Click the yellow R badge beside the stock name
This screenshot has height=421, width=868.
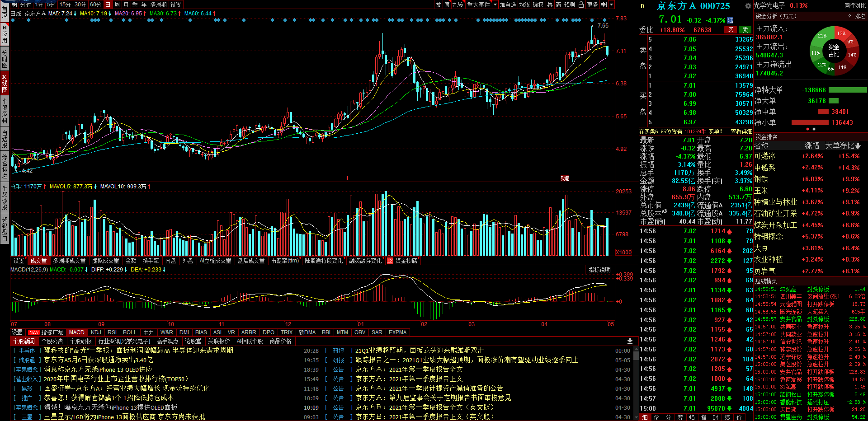(642, 6)
